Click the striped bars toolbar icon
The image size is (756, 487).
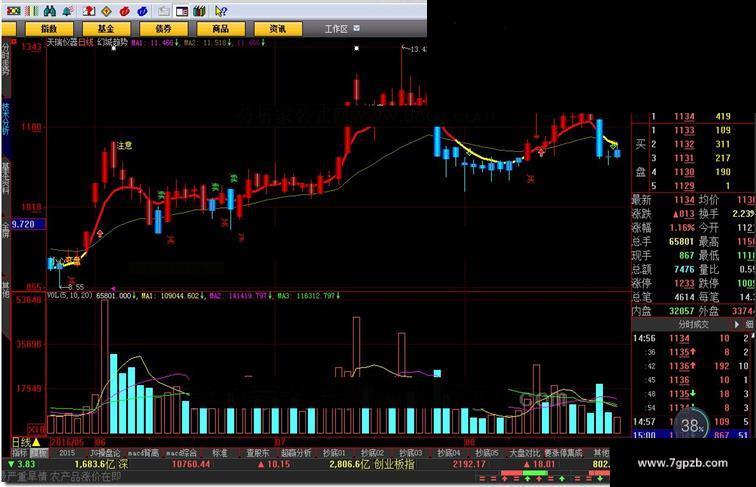point(32,11)
